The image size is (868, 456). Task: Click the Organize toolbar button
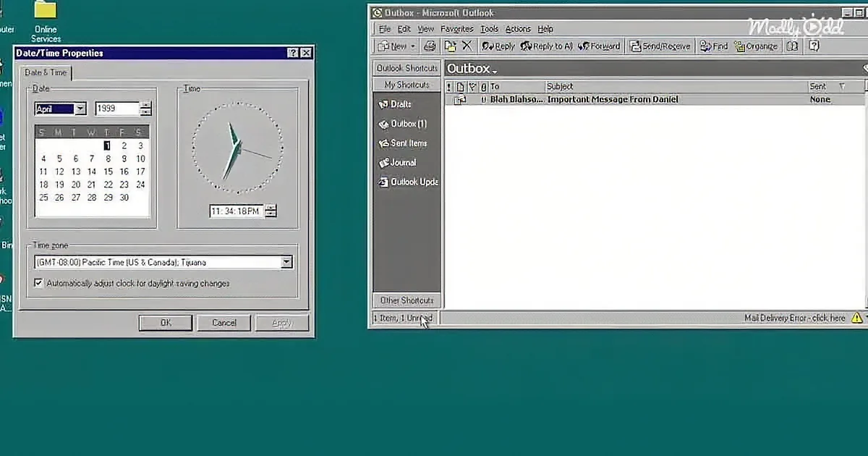[756, 46]
